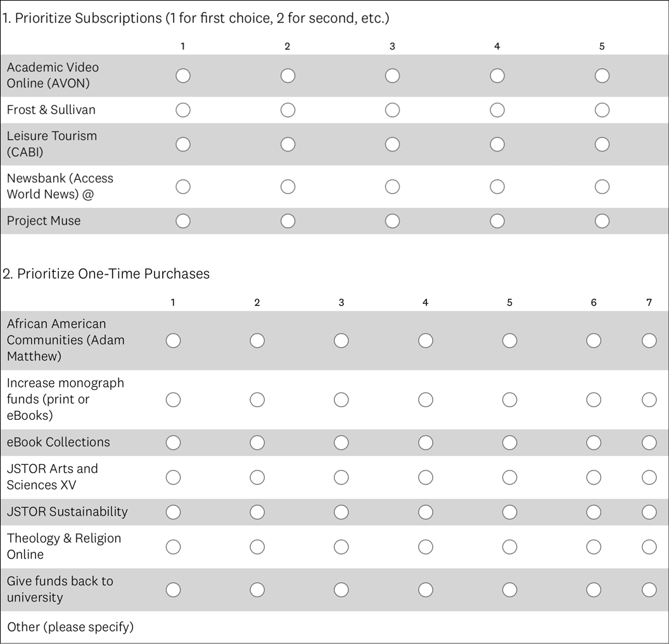Set Theology & Religion Online to rank 6
The height and width of the screenshot is (644, 669).
594,546
